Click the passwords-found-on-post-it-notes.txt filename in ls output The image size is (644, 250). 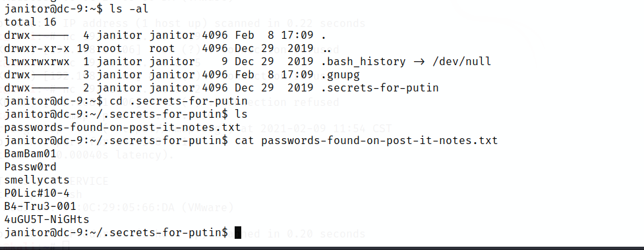click(123, 128)
